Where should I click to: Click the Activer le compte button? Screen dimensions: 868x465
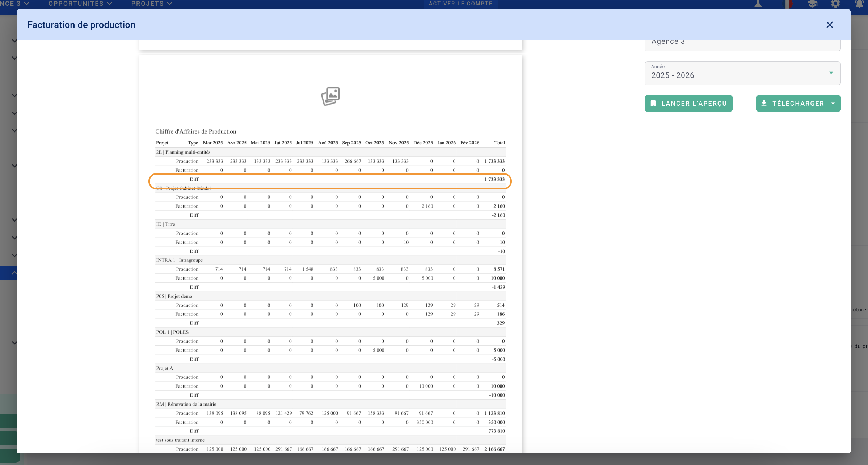[x=460, y=4]
